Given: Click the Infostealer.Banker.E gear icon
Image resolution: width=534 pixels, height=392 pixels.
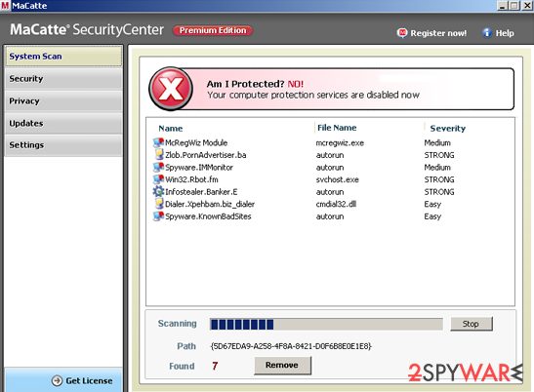Looking at the screenshot, I should coord(158,191).
